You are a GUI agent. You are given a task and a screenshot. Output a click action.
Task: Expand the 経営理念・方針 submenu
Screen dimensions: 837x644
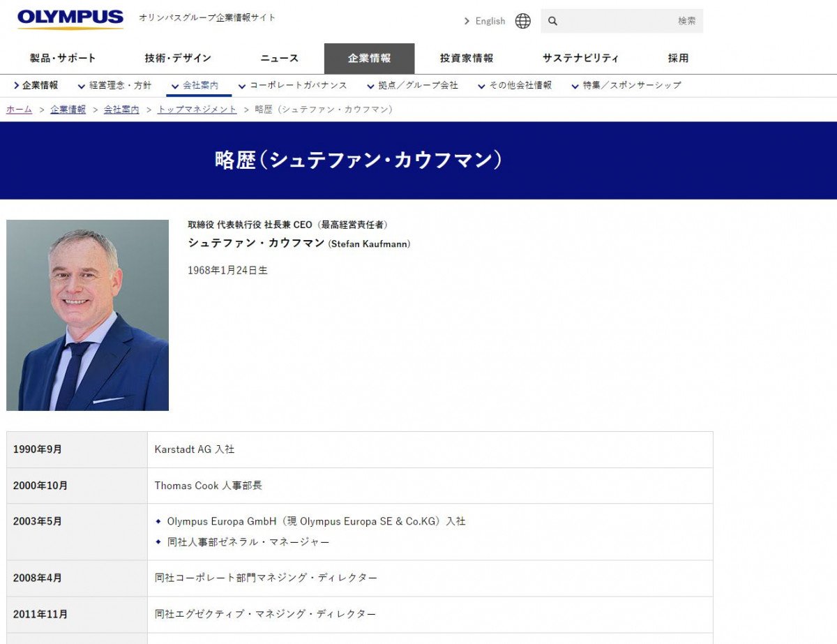click(x=114, y=86)
